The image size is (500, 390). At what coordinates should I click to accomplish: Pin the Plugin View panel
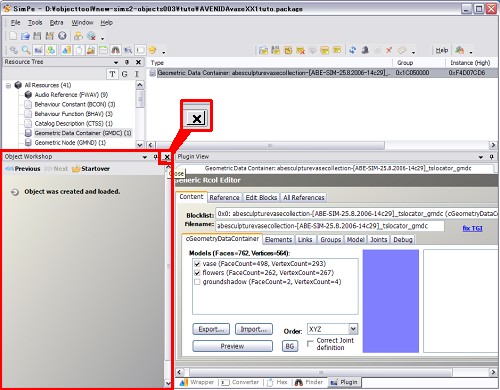pyautogui.click(x=491, y=157)
